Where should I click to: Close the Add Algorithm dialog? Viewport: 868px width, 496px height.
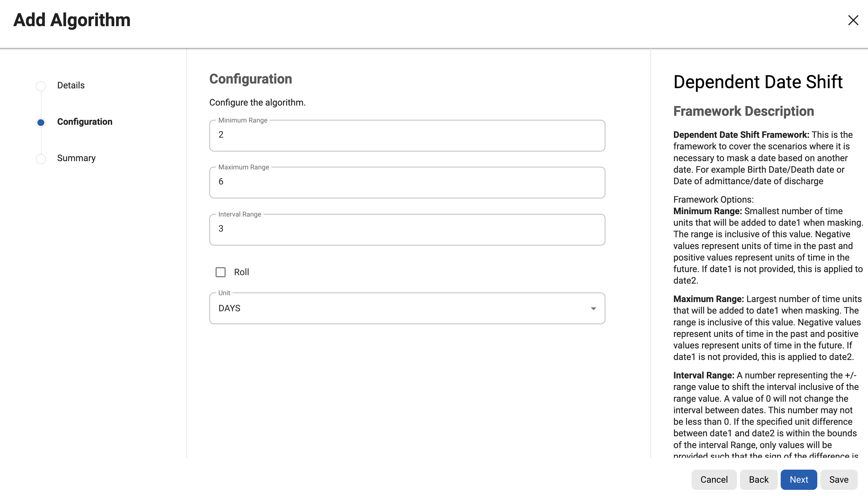(x=853, y=20)
